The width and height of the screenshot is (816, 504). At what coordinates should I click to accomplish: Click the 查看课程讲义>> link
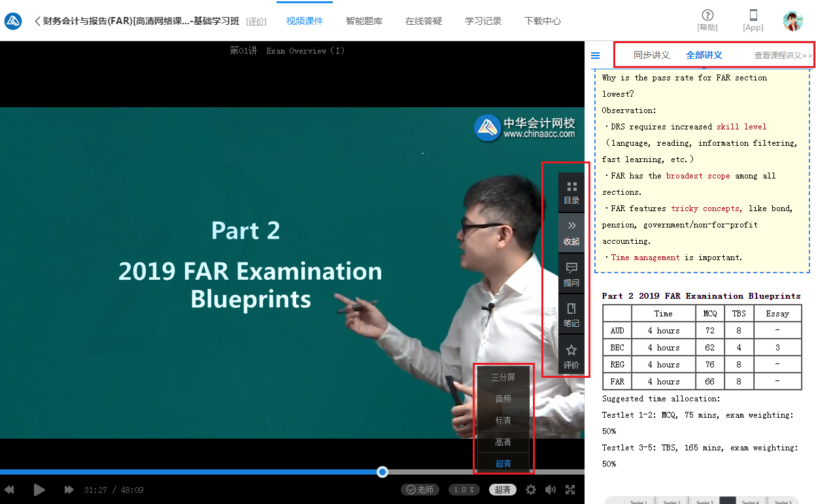coord(782,56)
